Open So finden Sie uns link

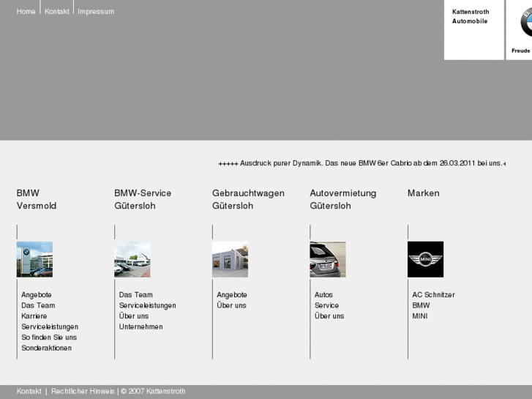point(49,338)
